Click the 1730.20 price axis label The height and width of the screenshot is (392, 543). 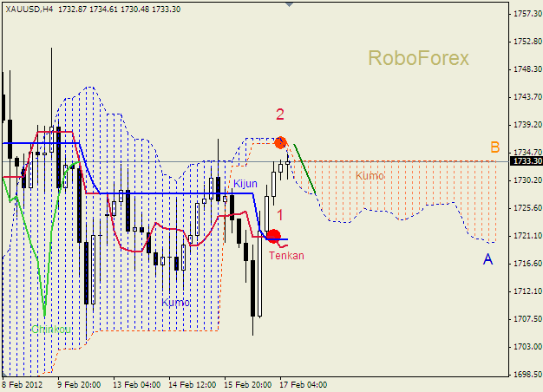coord(527,180)
